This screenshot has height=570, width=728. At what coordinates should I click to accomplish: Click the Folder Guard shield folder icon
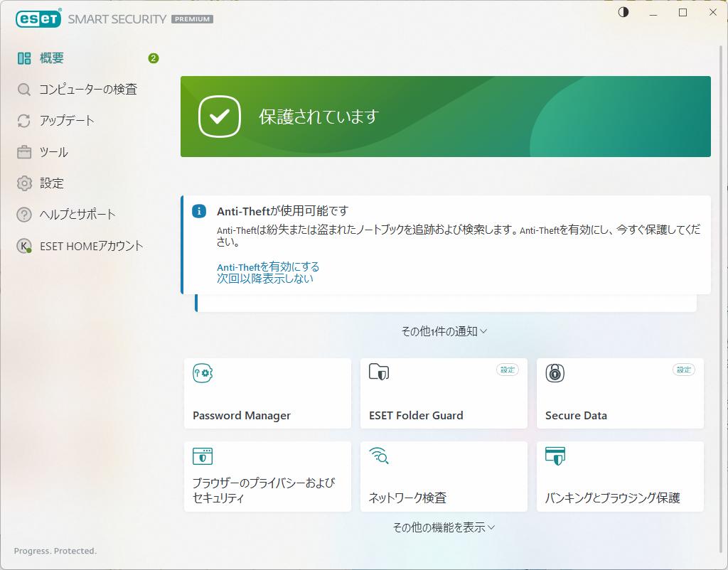(x=379, y=372)
